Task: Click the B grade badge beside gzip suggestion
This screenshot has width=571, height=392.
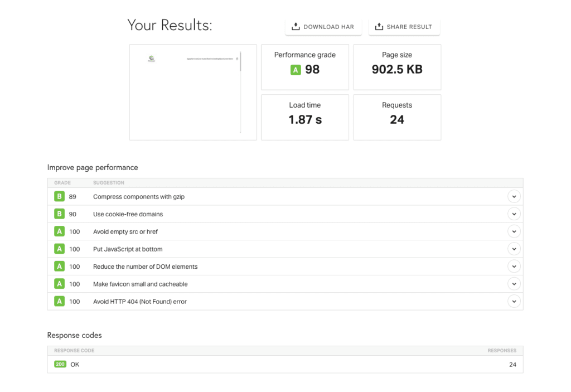Action: click(x=59, y=196)
